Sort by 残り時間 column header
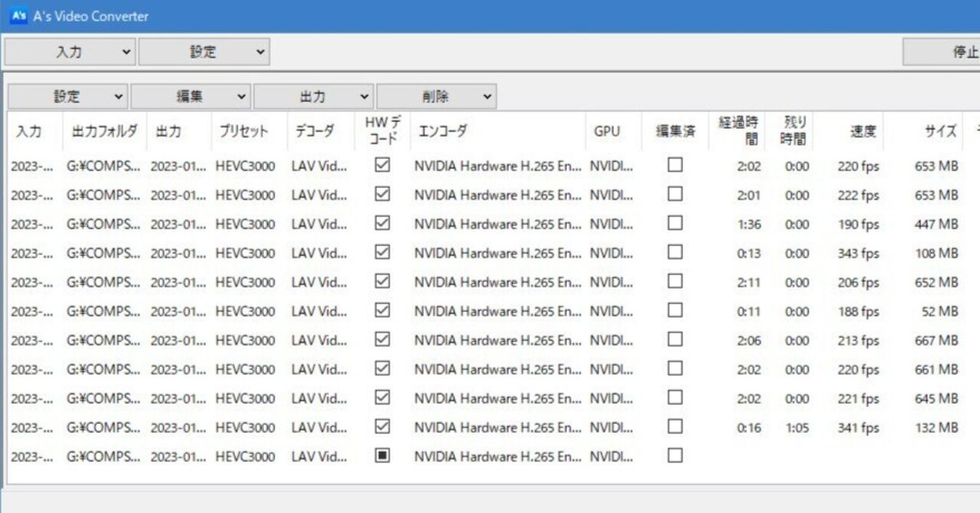 click(791, 131)
